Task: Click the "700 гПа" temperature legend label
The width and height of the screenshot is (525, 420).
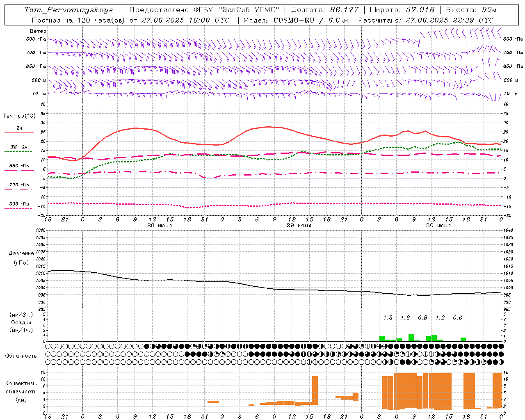Action: click(19, 185)
